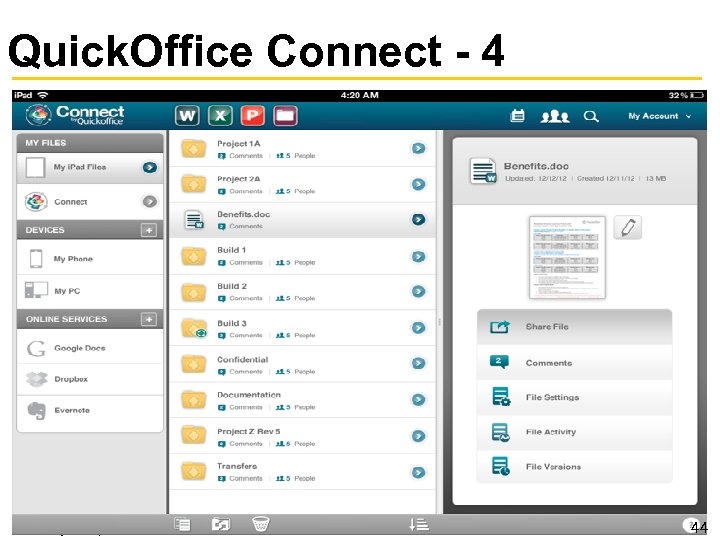Open details arrow for Build 2

pyautogui.click(x=418, y=291)
